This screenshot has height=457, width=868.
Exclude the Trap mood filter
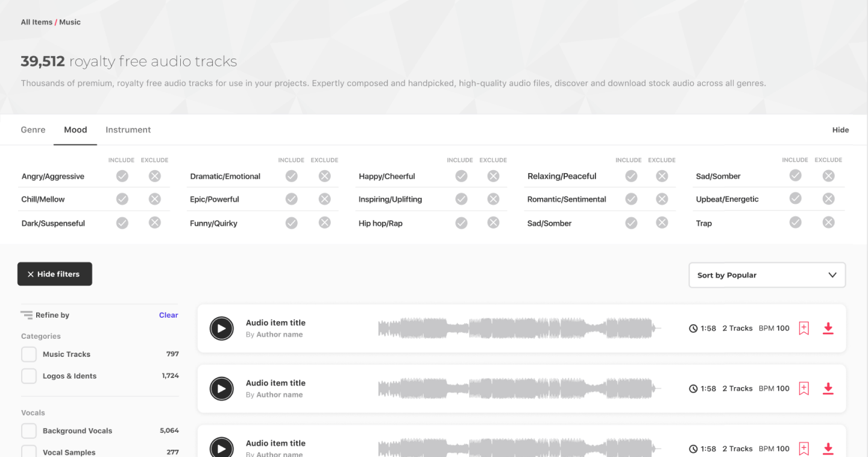[829, 222]
